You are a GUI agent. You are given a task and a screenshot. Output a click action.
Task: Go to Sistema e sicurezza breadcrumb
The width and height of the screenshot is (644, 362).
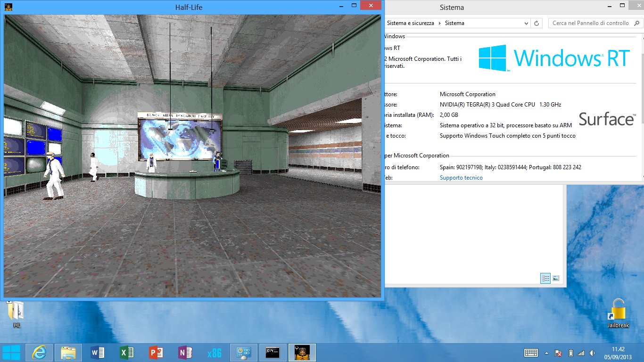click(410, 23)
